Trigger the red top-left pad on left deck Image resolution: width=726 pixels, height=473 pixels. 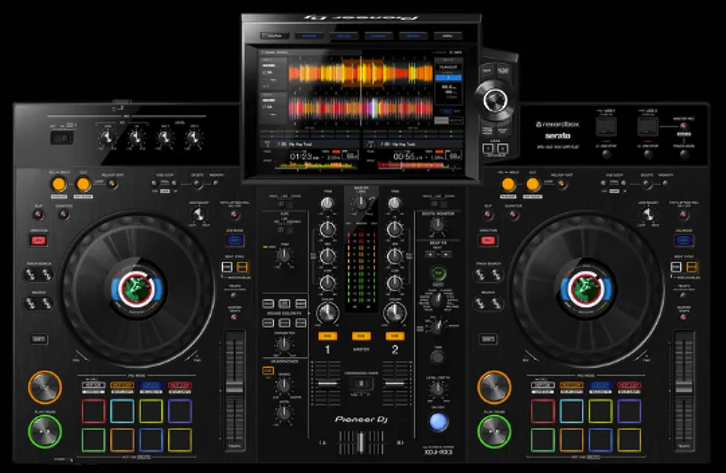click(x=94, y=411)
